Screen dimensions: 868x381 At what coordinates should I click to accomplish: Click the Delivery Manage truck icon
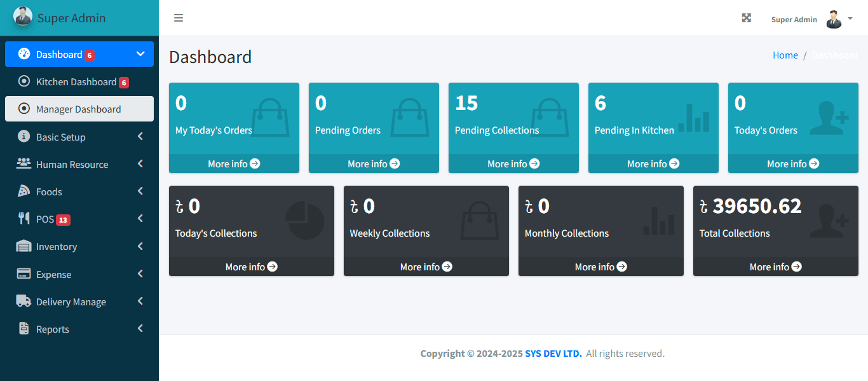tap(24, 301)
